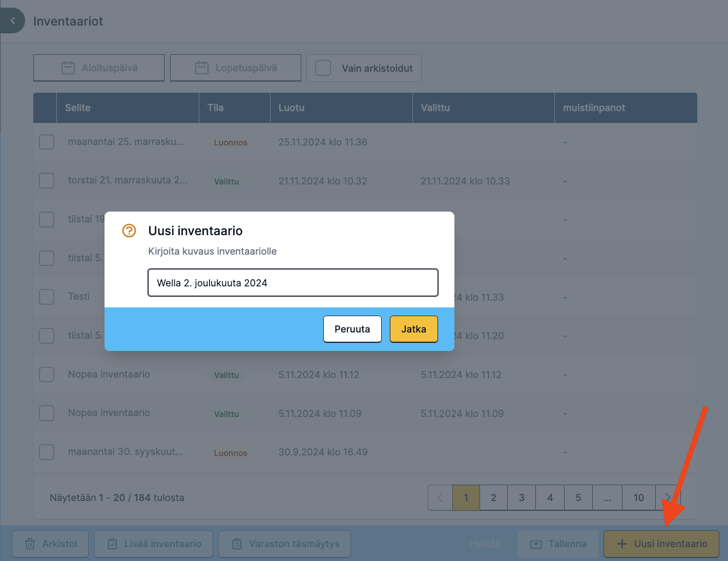This screenshot has width=728, height=561.
Task: Check the Nopea inventaario 11.12 row checkbox
Action: click(x=47, y=374)
